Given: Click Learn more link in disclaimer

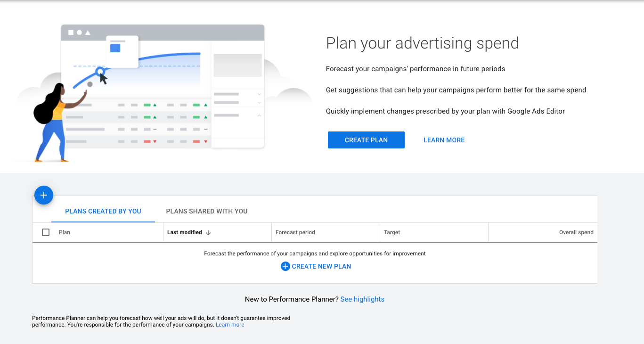Looking at the screenshot, I should pyautogui.click(x=230, y=325).
